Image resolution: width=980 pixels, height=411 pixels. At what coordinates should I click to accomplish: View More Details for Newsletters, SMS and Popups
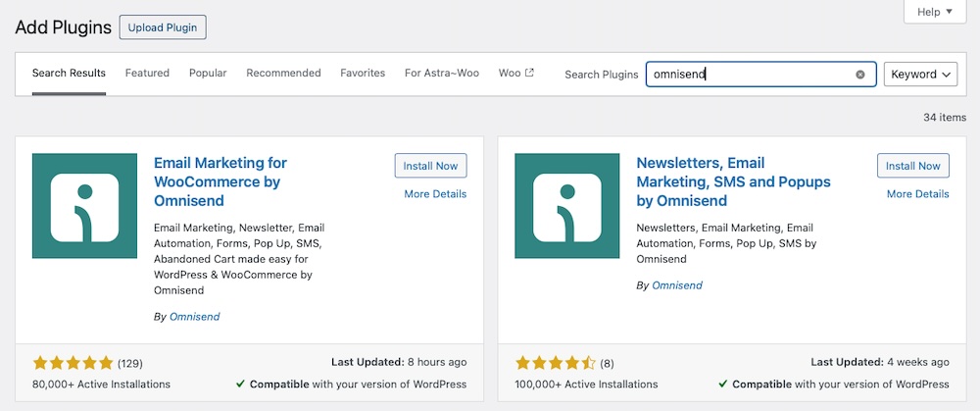pos(917,194)
